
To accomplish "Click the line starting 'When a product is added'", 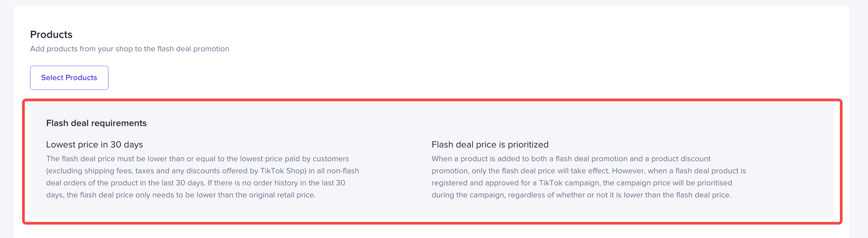I will tap(571, 159).
